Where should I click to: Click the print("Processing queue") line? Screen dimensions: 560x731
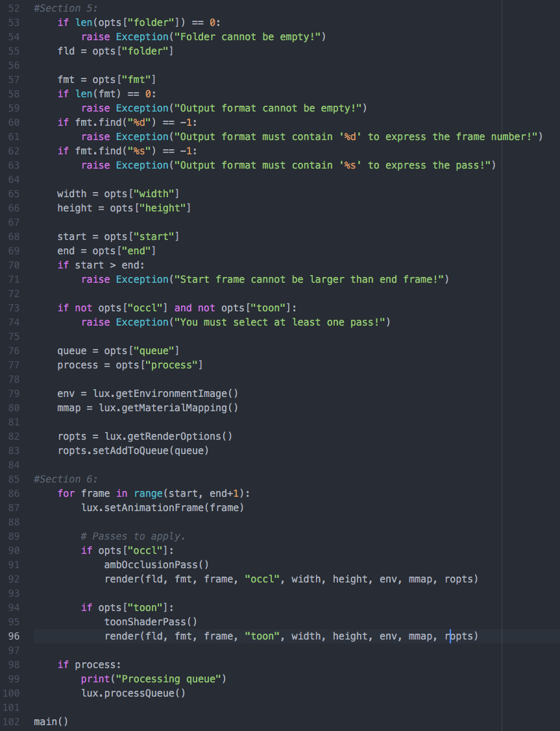point(153,678)
